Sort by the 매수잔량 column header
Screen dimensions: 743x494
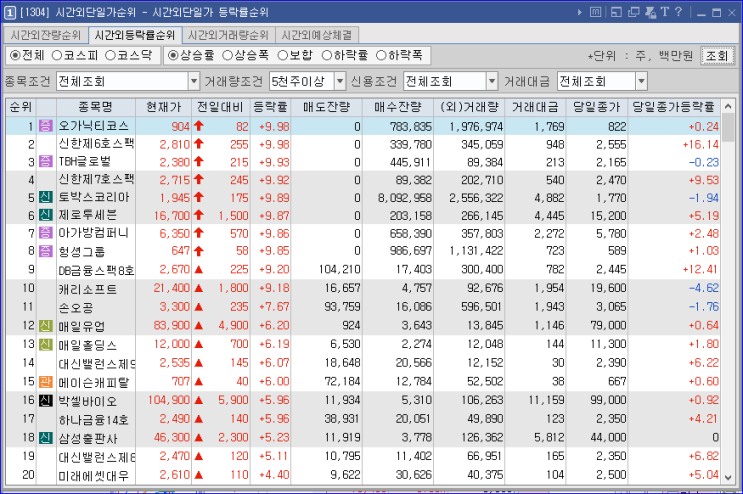pyautogui.click(x=398, y=107)
